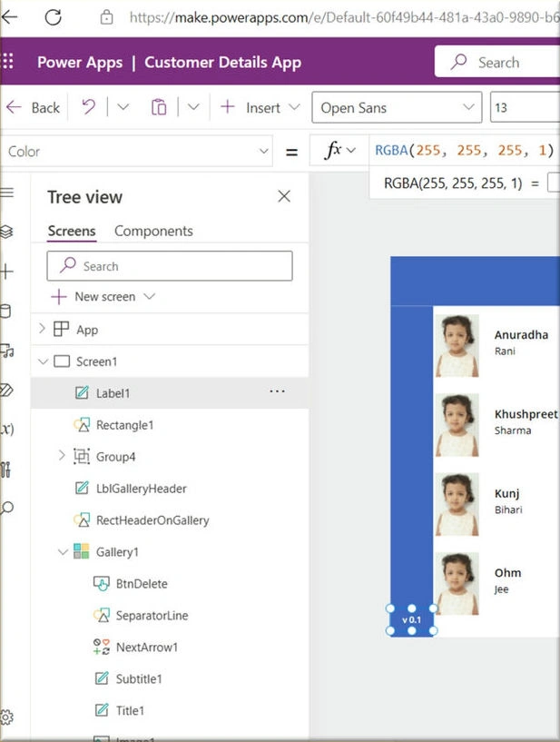
Task: Open the Power Apps app launcher waffle
Action: tap(8, 62)
